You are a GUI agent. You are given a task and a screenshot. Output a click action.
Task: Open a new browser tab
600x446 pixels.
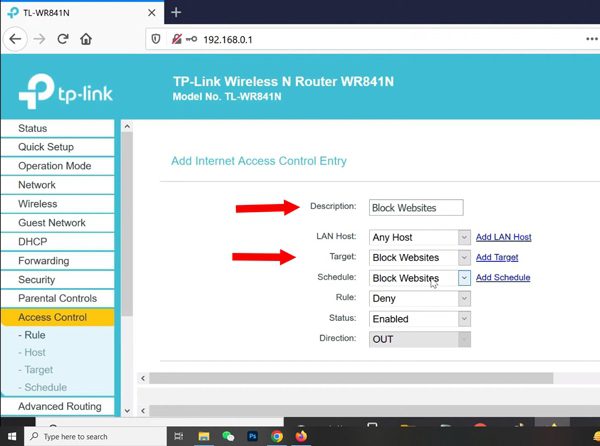point(176,13)
